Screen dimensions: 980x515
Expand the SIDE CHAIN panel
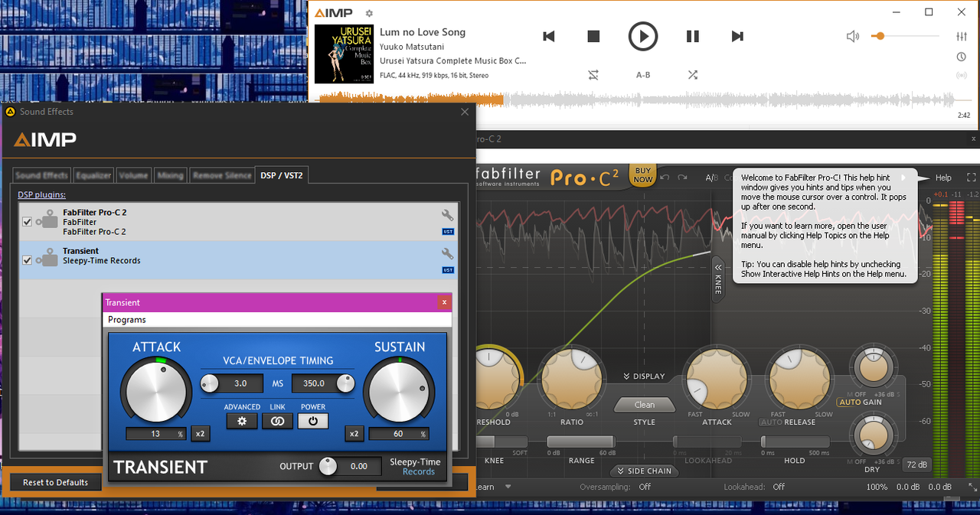click(645, 471)
